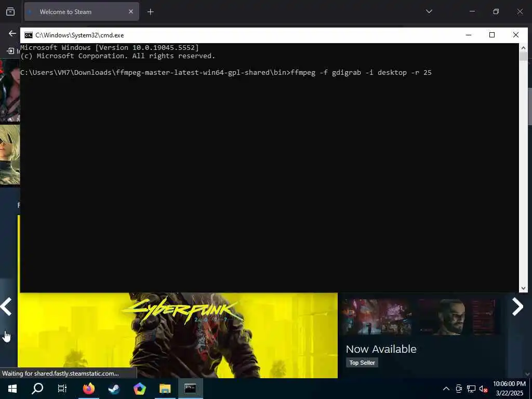Open the Windows Start menu
The height and width of the screenshot is (399, 532).
point(12,389)
